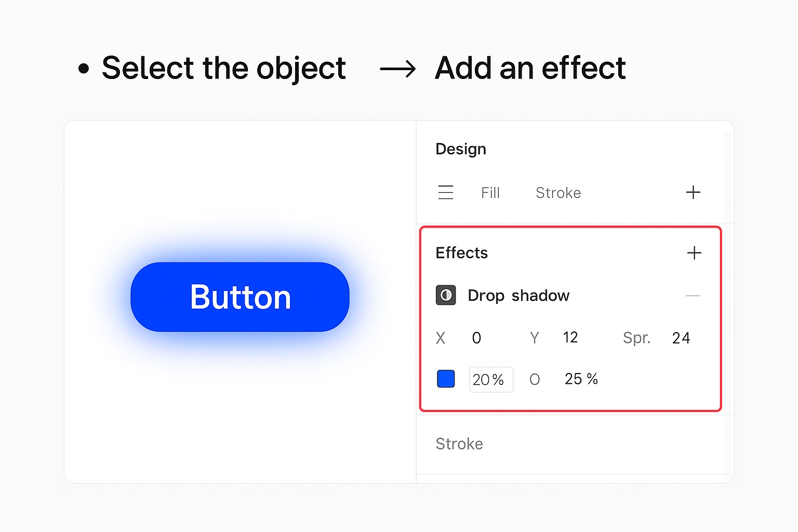Toggle the Drop shadow effect visibility
Viewport: 798px width, 532px height.
(445, 295)
